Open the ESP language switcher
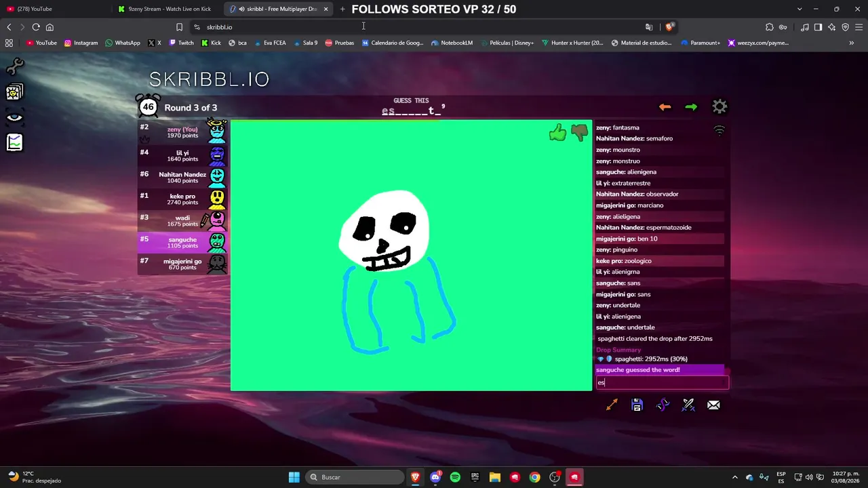 click(781, 477)
